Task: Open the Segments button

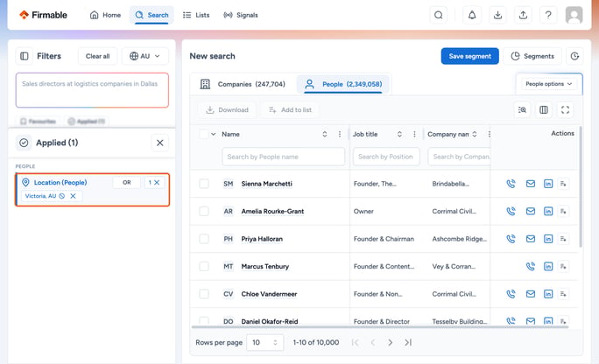Action: pos(532,56)
